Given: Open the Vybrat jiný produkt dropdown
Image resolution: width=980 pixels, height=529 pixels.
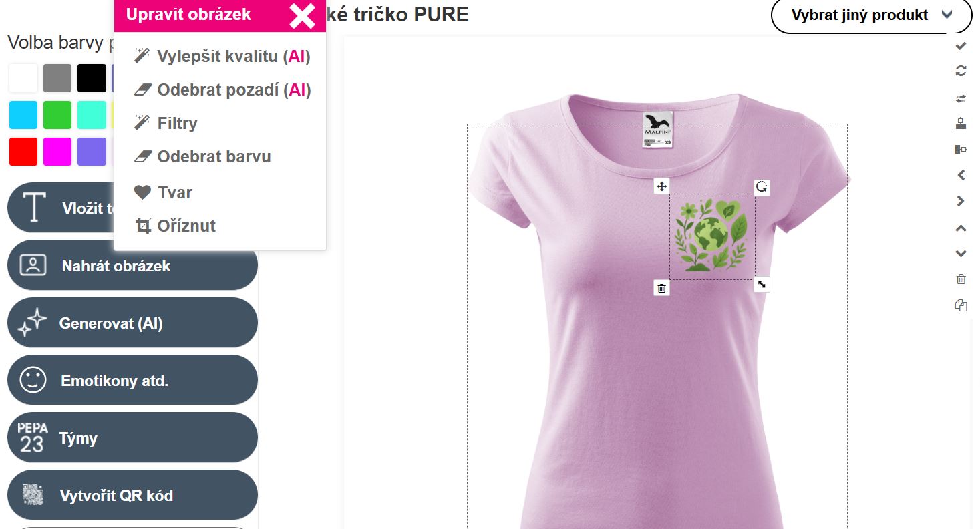Looking at the screenshot, I should (x=871, y=15).
